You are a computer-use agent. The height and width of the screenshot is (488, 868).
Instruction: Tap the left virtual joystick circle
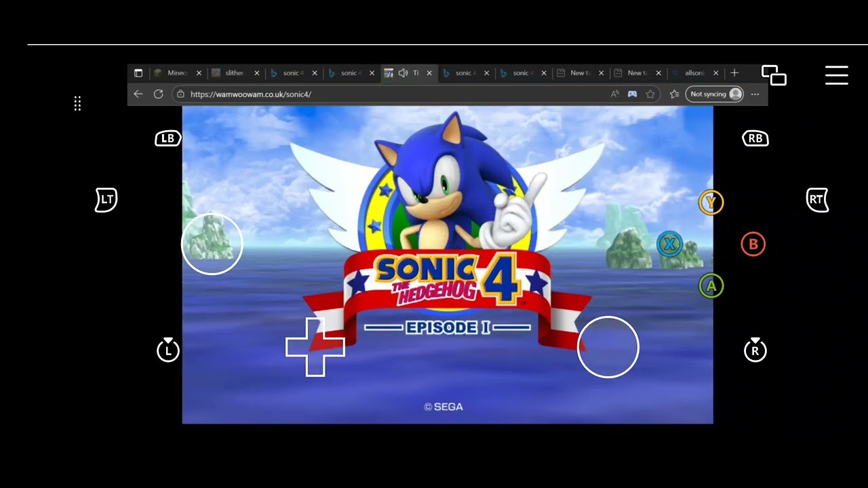coord(212,244)
